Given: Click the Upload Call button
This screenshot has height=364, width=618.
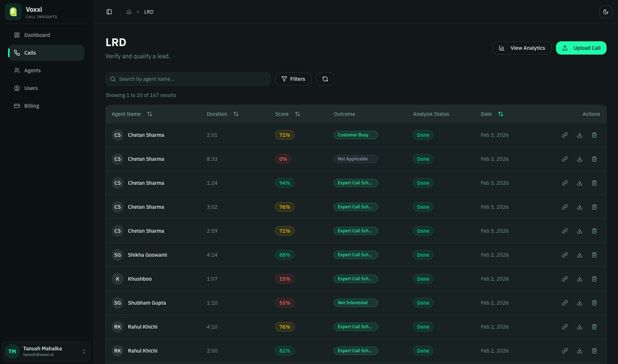Looking at the screenshot, I should pyautogui.click(x=581, y=48).
